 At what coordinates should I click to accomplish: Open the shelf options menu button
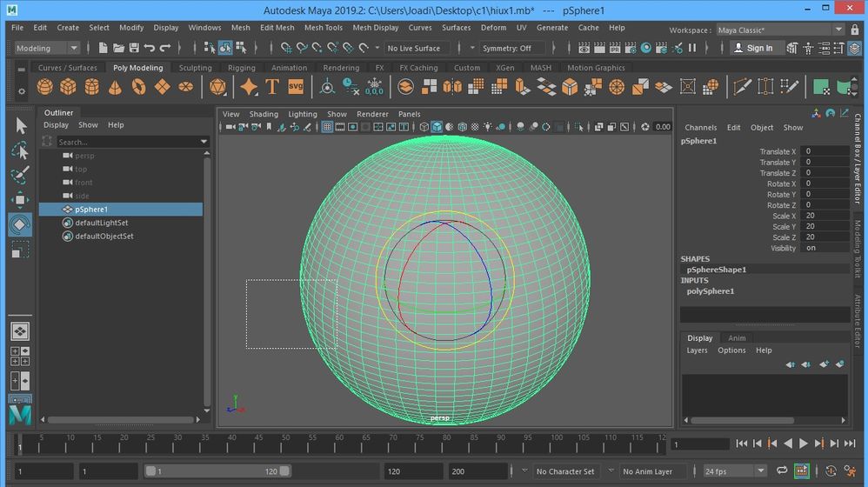coord(22,91)
